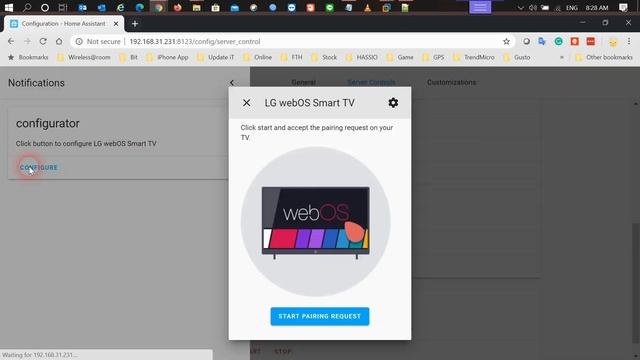This screenshot has width=640, height=360.
Task: Click the green Grammarly extension icon
Action: (558, 41)
